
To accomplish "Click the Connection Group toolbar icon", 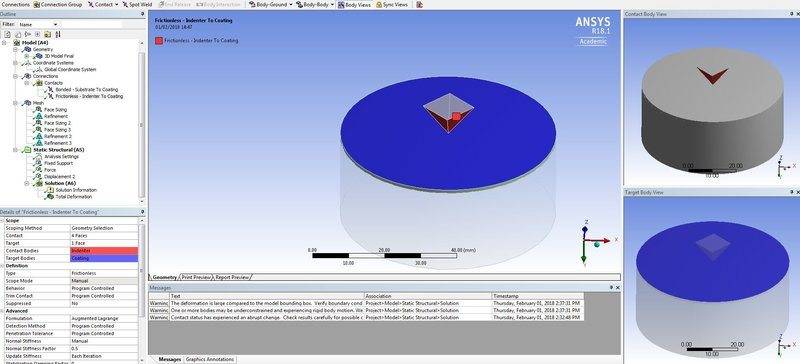I will (x=37, y=4).
